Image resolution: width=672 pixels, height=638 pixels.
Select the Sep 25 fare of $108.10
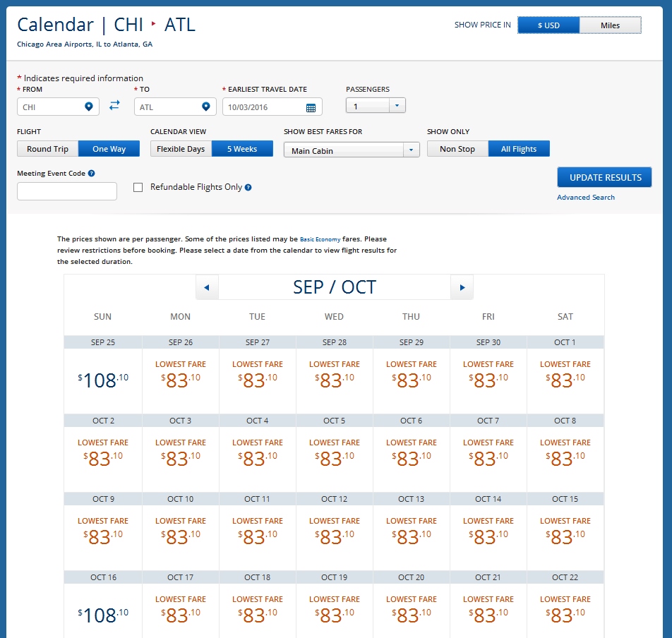point(103,380)
